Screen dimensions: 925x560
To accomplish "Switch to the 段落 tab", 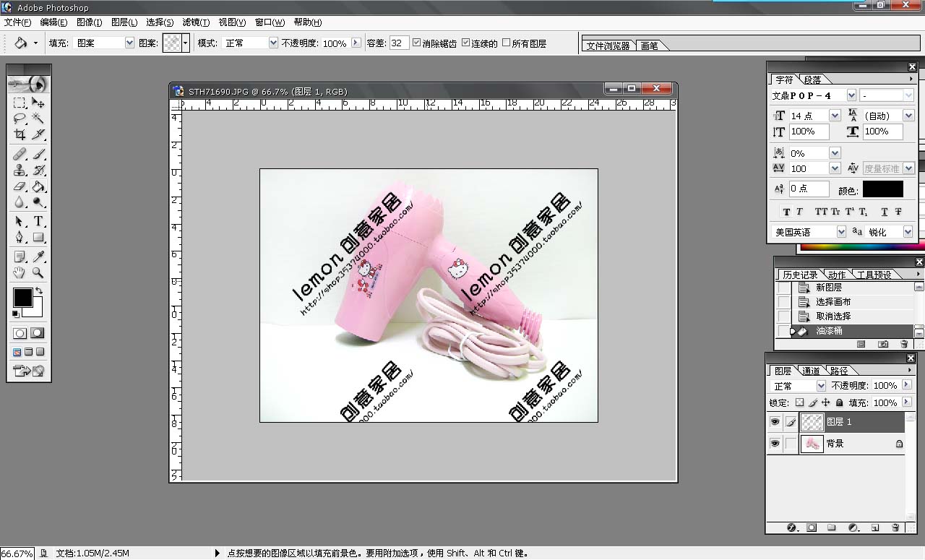I will [812, 79].
